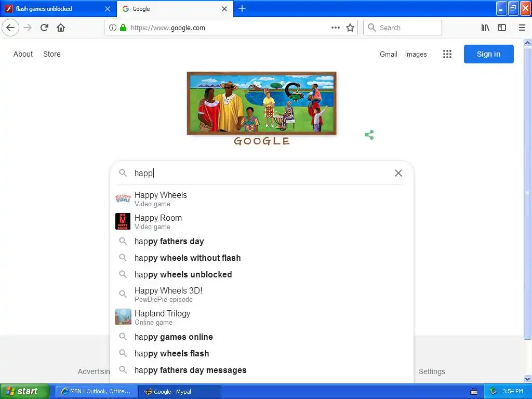Choose suggestion happy fathers day
The image size is (532, 399).
[x=262, y=241]
